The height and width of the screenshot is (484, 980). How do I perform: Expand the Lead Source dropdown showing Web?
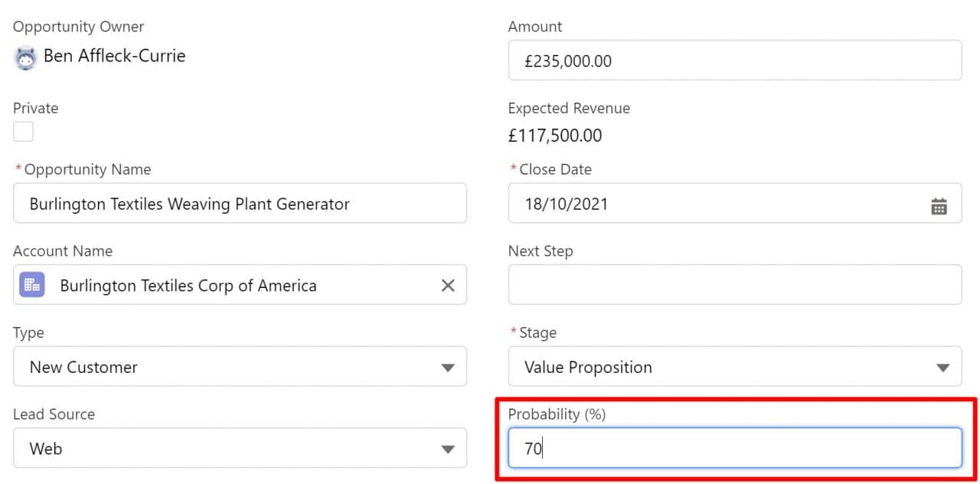(448, 449)
